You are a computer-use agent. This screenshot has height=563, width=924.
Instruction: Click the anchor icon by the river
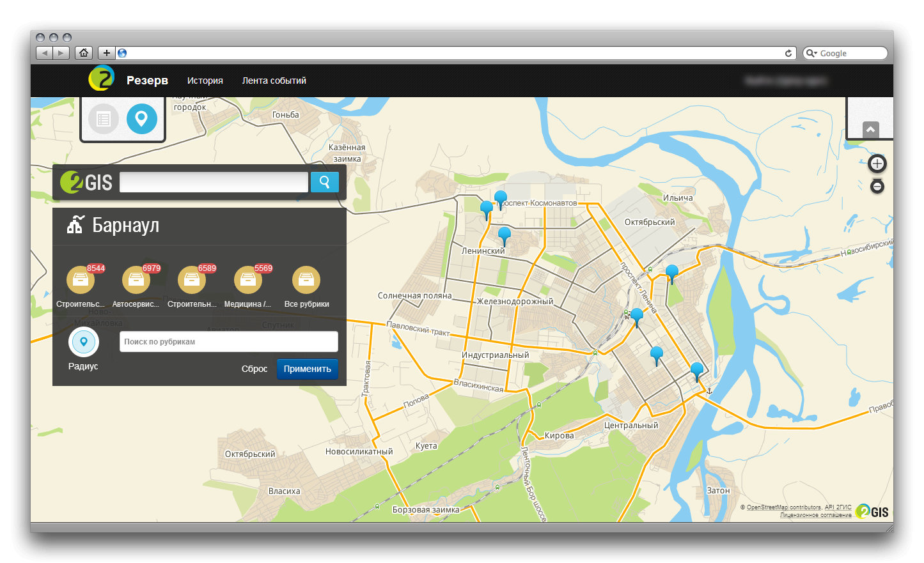709,390
